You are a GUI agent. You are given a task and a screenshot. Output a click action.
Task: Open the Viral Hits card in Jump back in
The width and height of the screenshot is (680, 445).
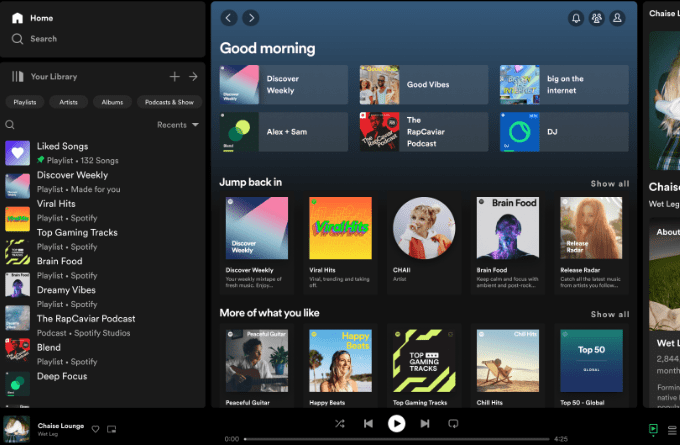click(340, 243)
